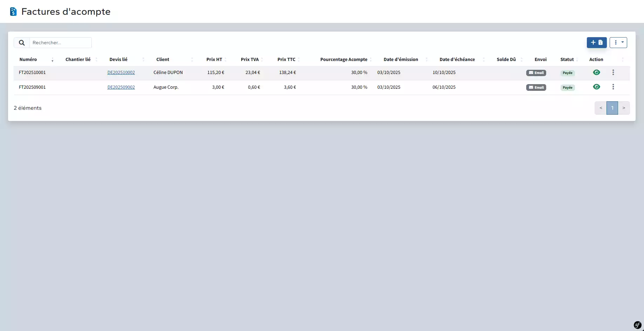Image resolution: width=644 pixels, height=331 pixels.
Task: Preview invoice FT202510001 with the green eye
Action: pyautogui.click(x=597, y=72)
